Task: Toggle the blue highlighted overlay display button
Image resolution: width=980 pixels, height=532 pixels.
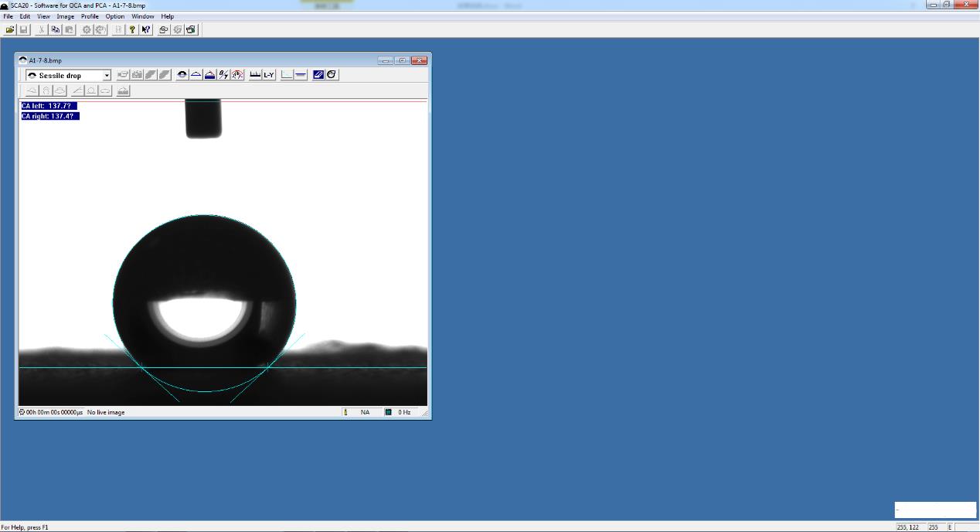Action: (x=318, y=75)
